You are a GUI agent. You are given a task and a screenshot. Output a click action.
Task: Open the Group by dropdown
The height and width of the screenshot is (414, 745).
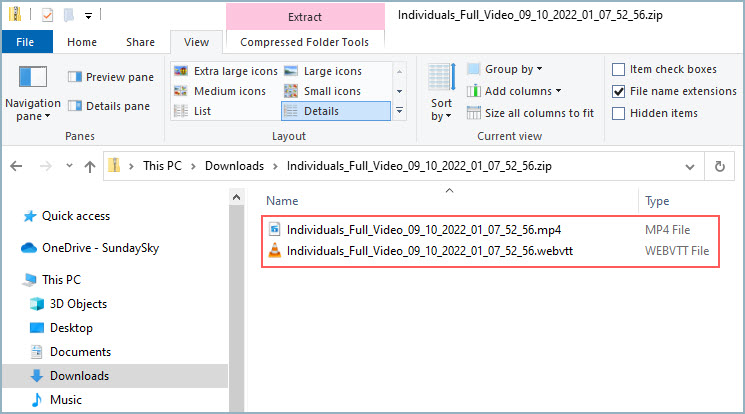click(x=505, y=69)
